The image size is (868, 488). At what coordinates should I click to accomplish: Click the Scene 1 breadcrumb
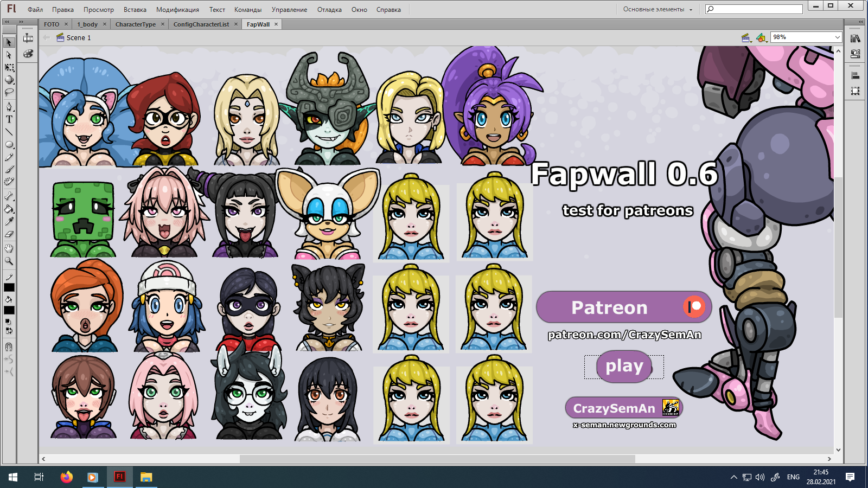[x=79, y=38]
